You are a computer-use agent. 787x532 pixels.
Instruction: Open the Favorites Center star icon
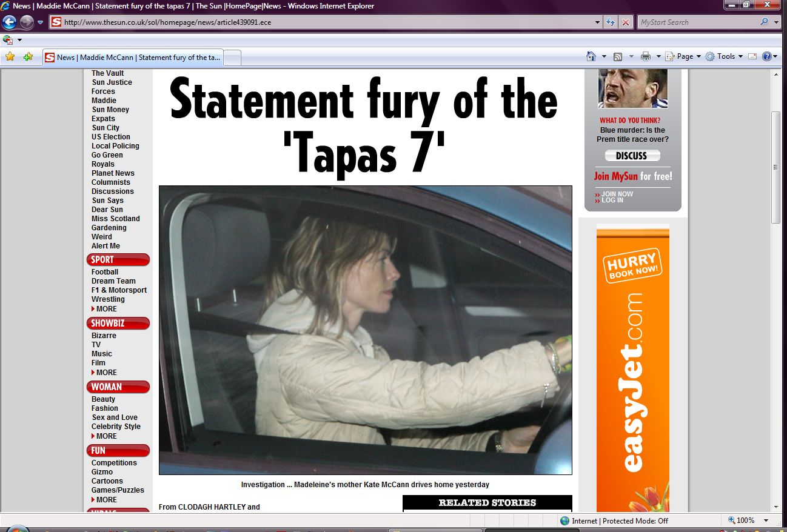point(10,56)
